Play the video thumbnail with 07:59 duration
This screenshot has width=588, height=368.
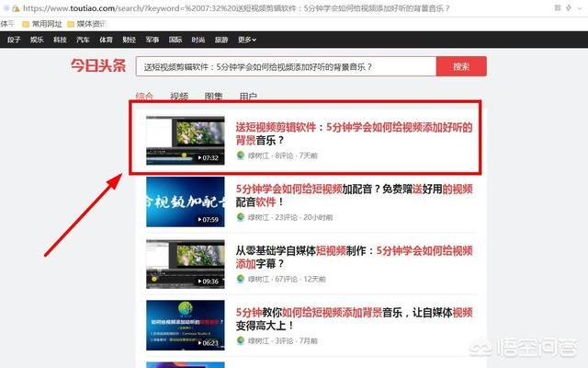tap(186, 202)
